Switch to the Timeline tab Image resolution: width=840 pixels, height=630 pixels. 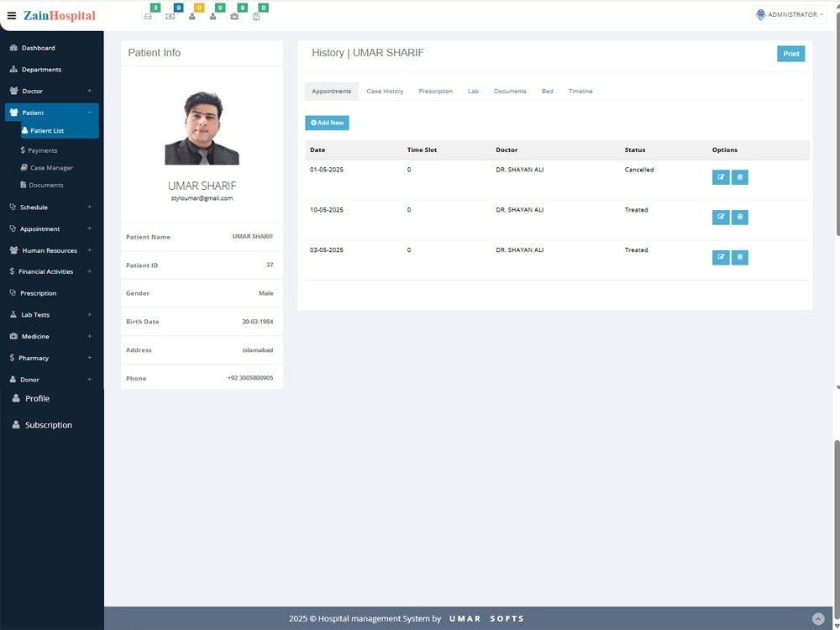click(580, 91)
